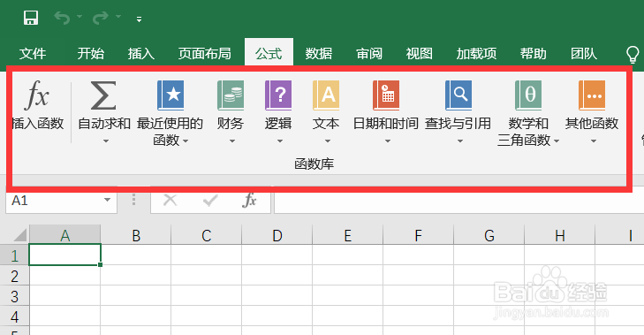This screenshot has width=644, height=335.
Task: Select column A header
Action: coord(64,235)
